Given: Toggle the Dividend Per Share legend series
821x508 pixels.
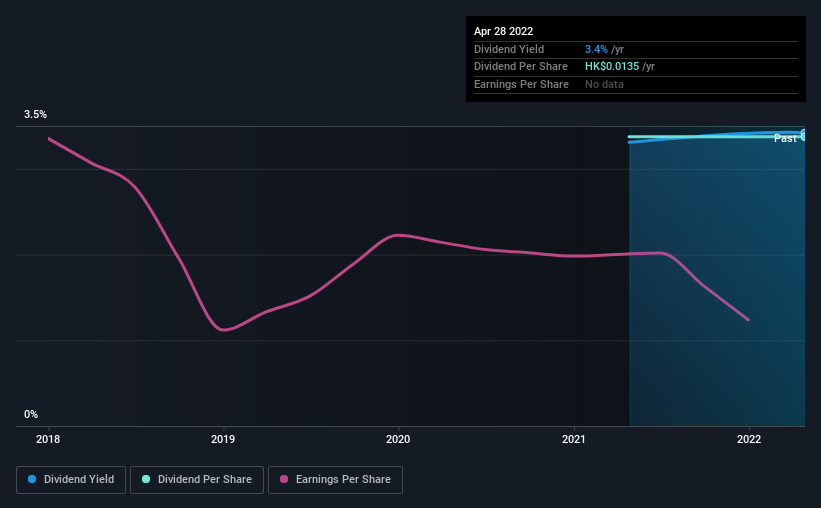Looking at the screenshot, I should pos(197,480).
